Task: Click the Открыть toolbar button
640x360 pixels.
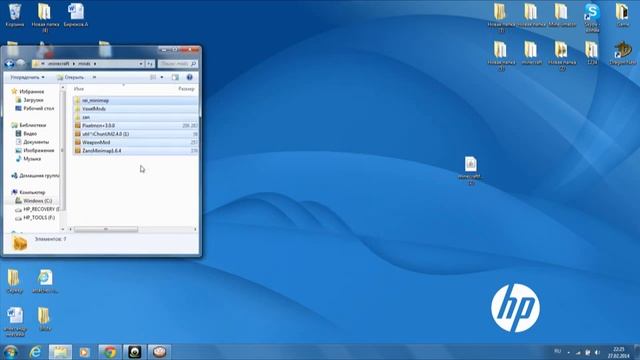Action: (x=71, y=77)
